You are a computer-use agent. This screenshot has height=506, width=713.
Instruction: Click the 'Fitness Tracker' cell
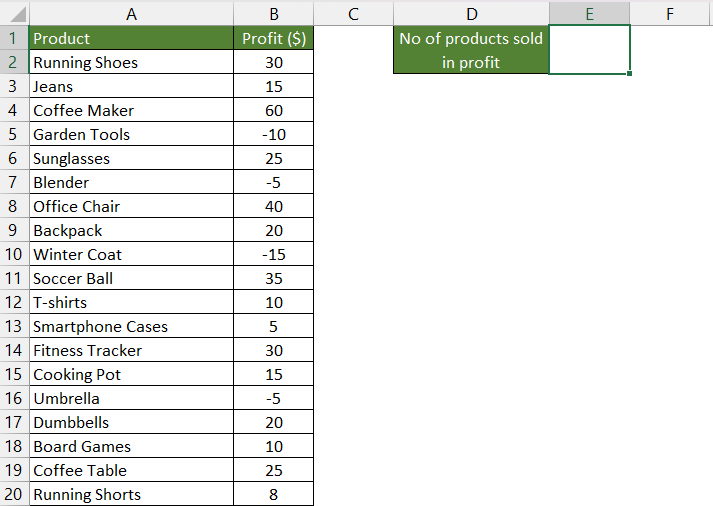coord(131,351)
